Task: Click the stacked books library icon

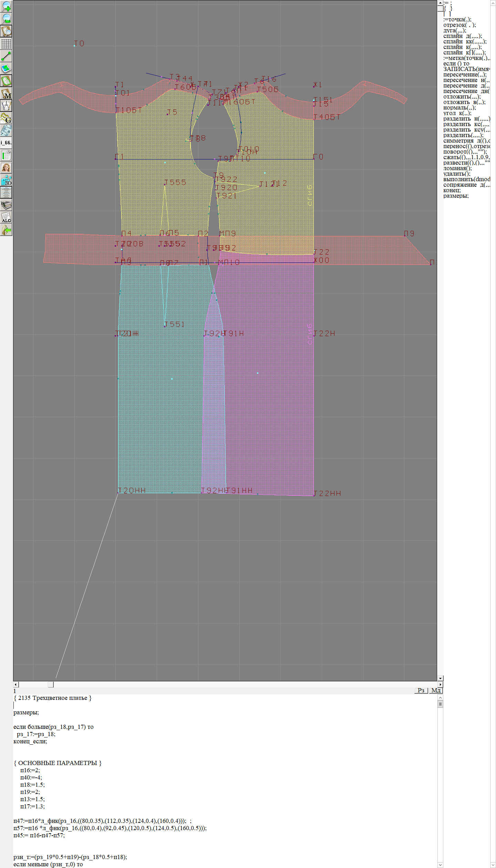Action: [6, 205]
